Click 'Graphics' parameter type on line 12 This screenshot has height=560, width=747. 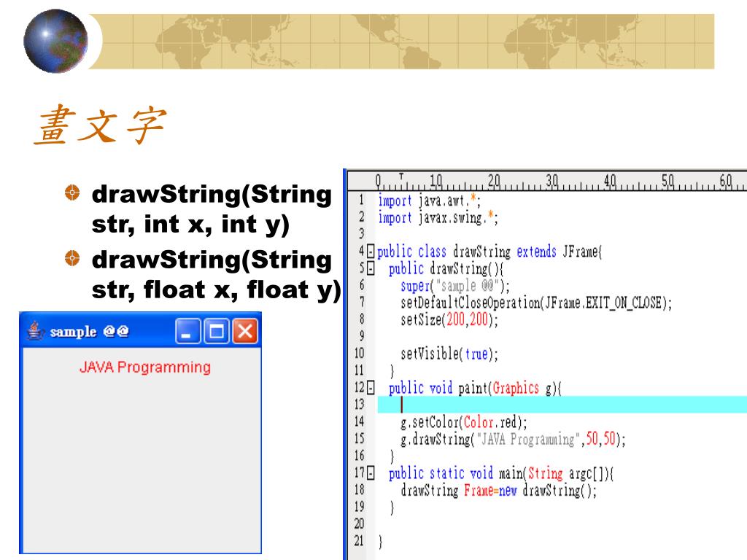(516, 388)
